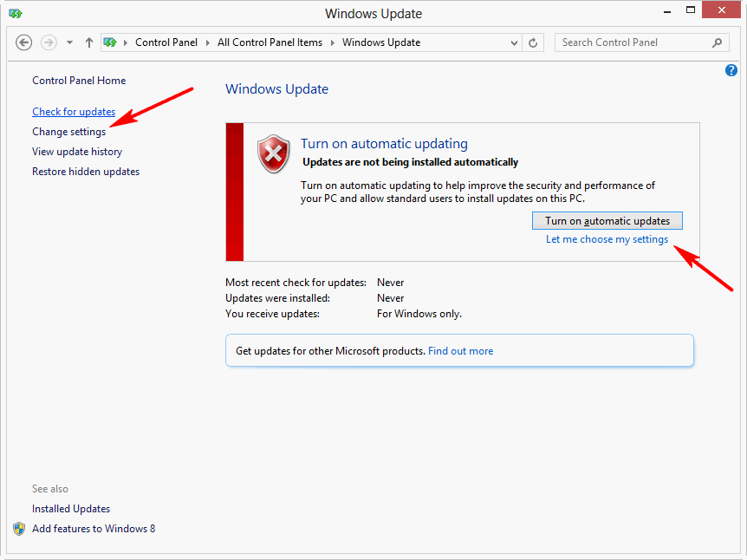Open Add features to Windows 8
Image resolution: width=747 pixels, height=560 pixels.
(94, 529)
